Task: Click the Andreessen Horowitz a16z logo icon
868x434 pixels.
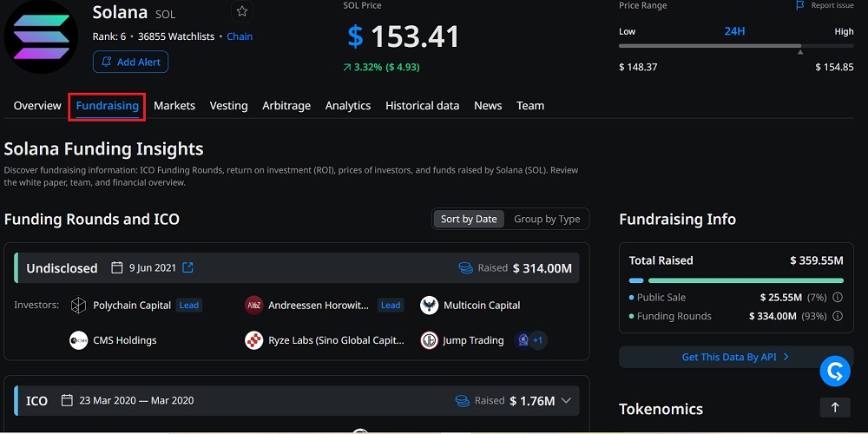Action: coord(253,306)
